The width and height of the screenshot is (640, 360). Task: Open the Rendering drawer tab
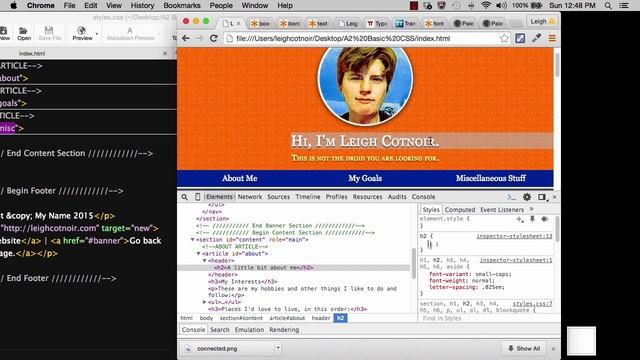pyautogui.click(x=284, y=329)
